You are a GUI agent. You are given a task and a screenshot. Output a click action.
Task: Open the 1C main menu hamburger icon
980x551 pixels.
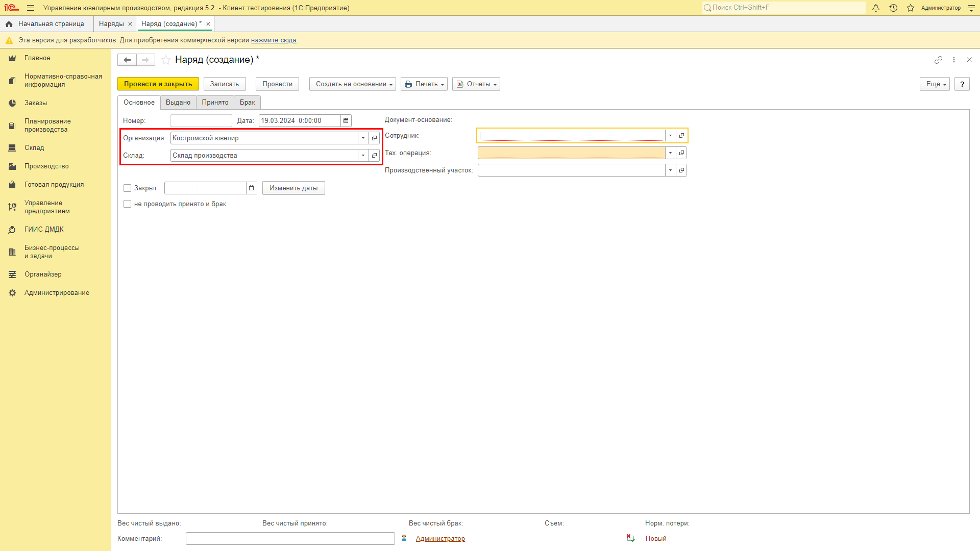coord(31,8)
